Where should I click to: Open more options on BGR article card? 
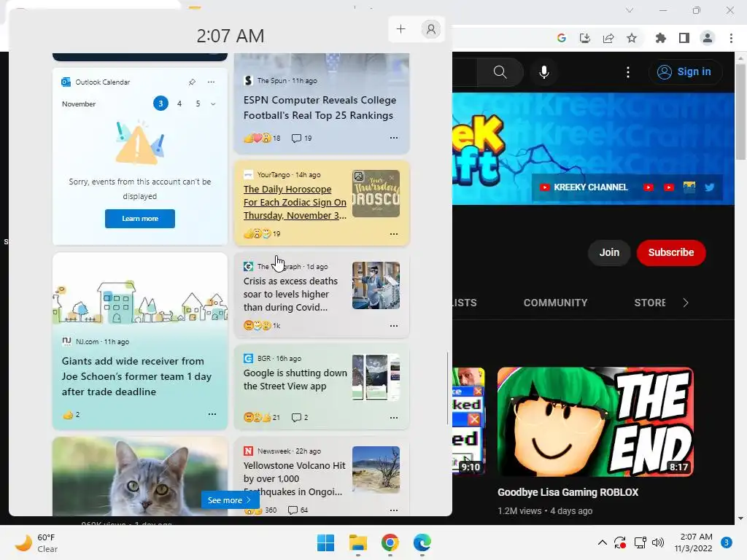tap(393, 418)
